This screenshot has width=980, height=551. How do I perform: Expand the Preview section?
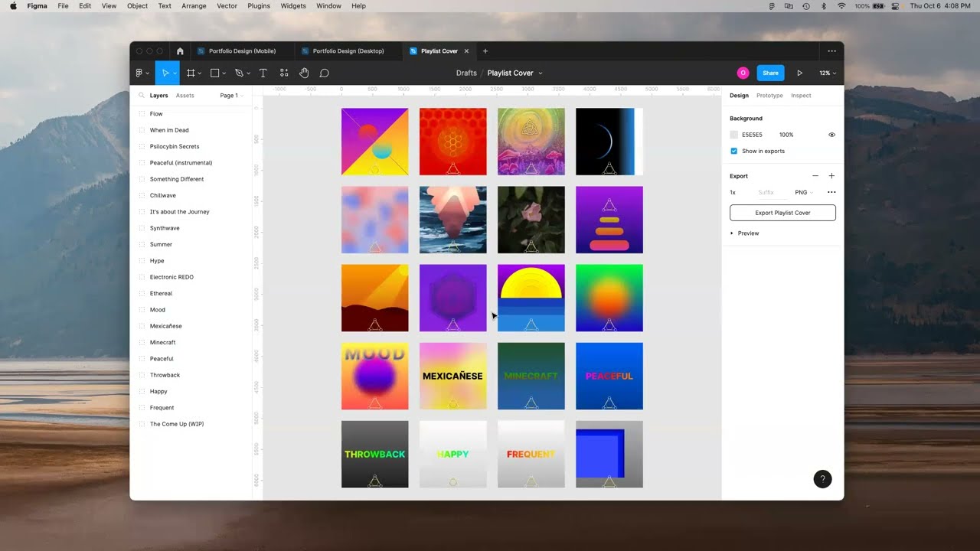(744, 233)
